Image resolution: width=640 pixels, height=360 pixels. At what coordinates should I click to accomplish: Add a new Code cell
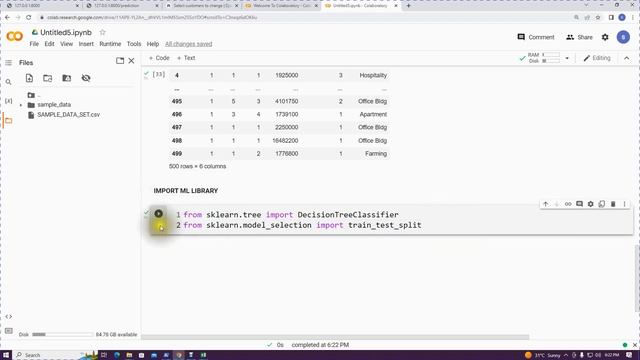coord(159,58)
